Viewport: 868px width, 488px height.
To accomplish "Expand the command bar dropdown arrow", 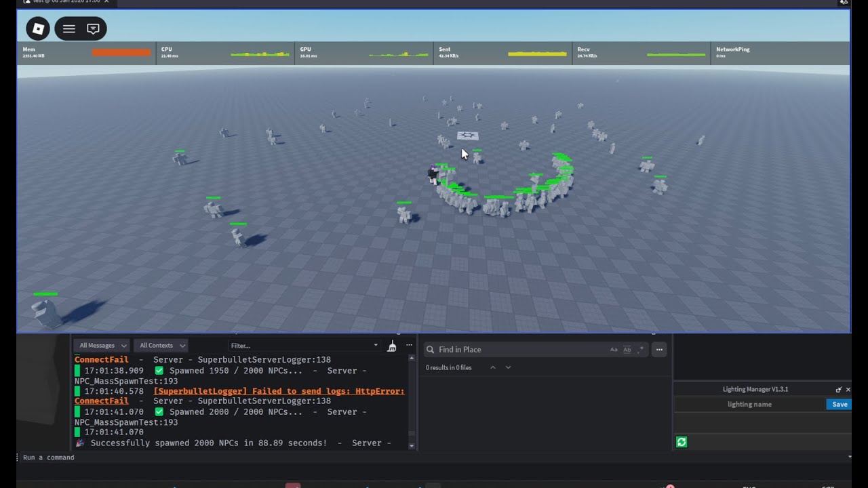I will pyautogui.click(x=850, y=457).
